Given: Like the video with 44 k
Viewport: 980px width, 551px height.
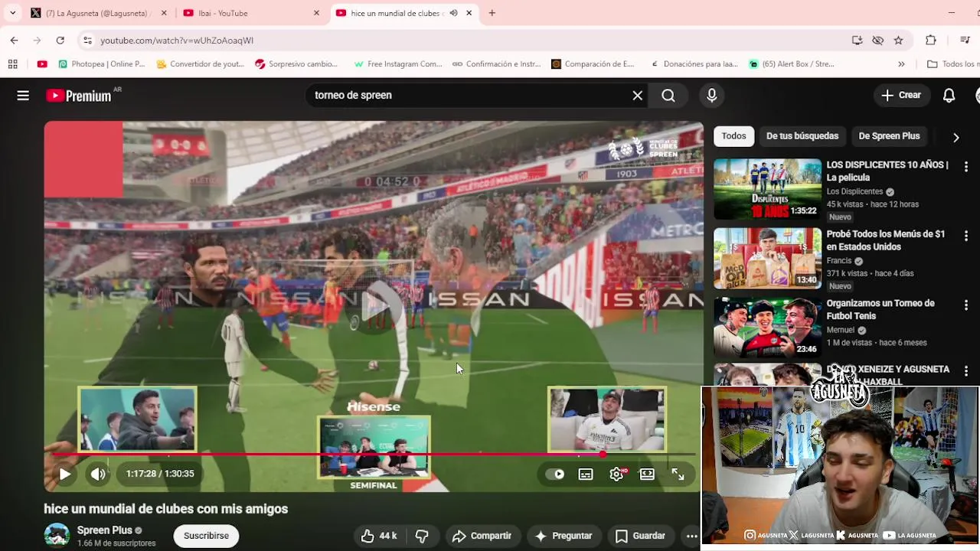Looking at the screenshot, I should point(379,536).
